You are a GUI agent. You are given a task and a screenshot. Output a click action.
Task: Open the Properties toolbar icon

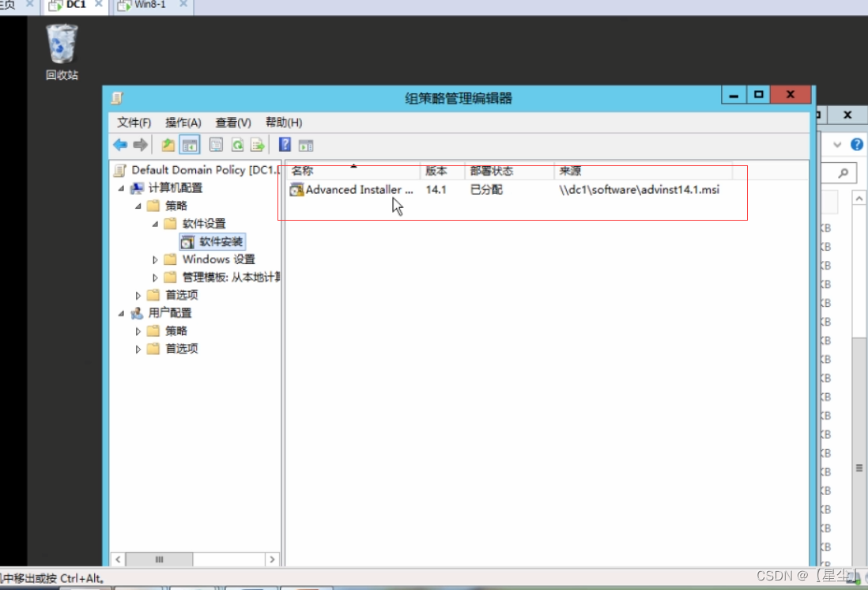216,146
